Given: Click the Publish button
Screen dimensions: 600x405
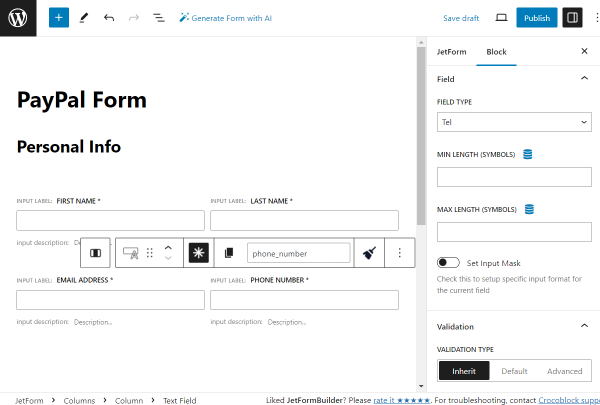Looking at the screenshot, I should coord(536,18).
